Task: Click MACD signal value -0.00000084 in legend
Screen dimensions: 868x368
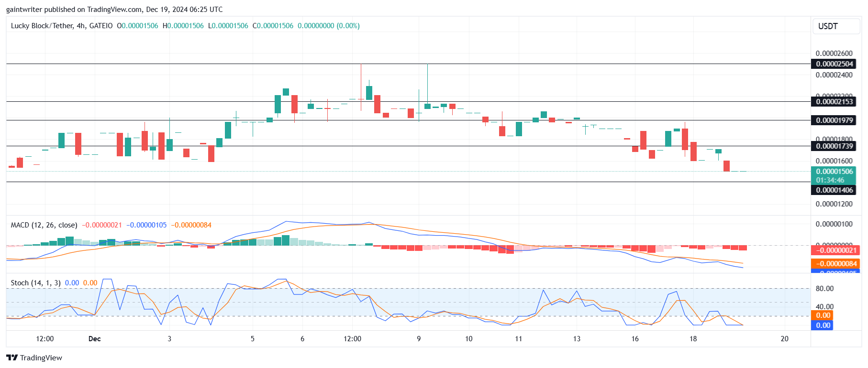Action: click(191, 225)
